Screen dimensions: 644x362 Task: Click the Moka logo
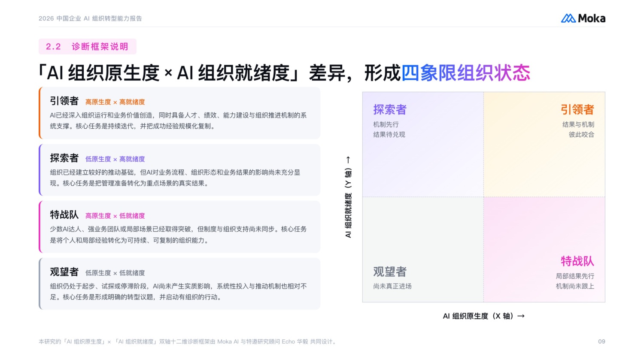pyautogui.click(x=583, y=18)
